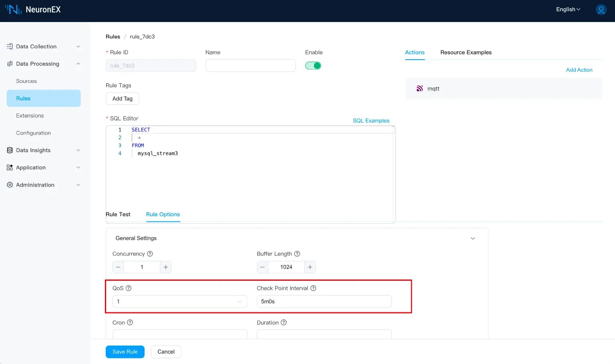615x364 pixels.
Task: Switch to the Rule Test tab
Action: click(118, 215)
